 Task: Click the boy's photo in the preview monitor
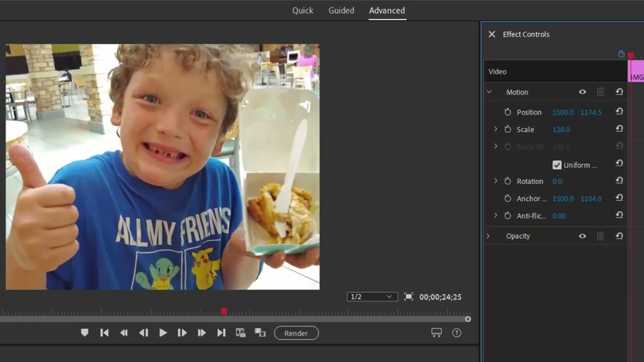163,167
